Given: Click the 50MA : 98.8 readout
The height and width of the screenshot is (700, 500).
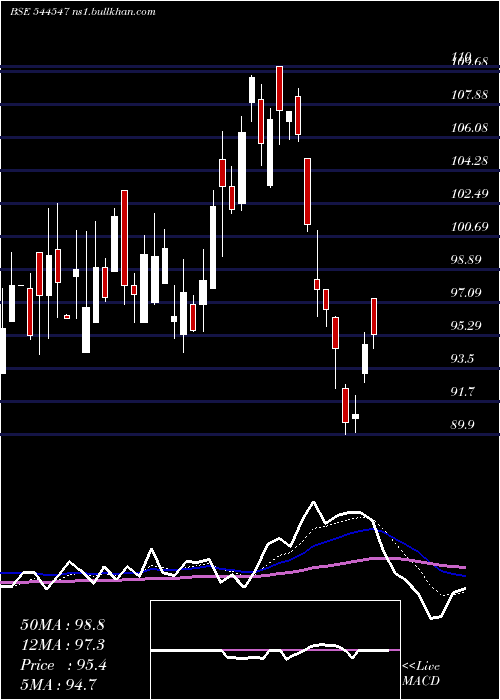Looking at the screenshot, I should pyautogui.click(x=62, y=625).
